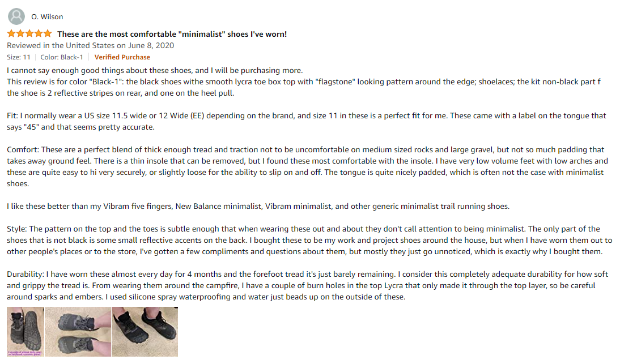Click the "I cannot say enough good things" line

click(155, 71)
